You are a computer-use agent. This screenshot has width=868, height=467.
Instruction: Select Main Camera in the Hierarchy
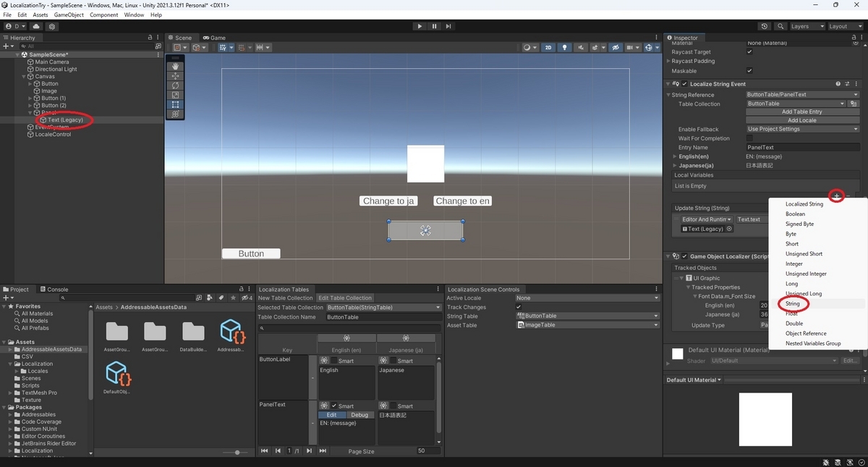pos(52,62)
